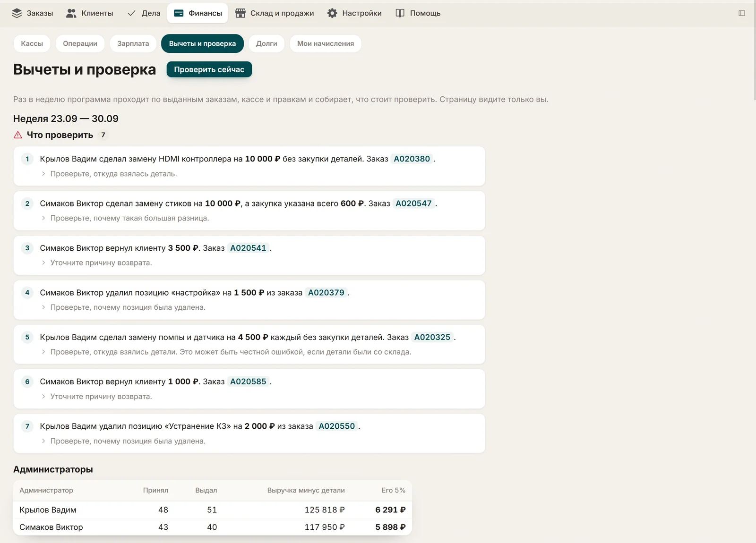
Task: Expand 'Уточните причину возврата' under order A020541
Action: point(96,263)
